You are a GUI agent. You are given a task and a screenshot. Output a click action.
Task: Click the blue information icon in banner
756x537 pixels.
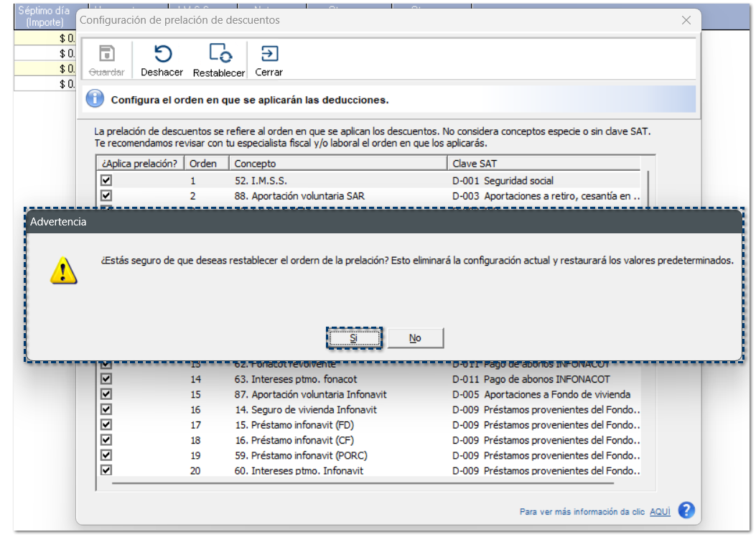tap(95, 99)
